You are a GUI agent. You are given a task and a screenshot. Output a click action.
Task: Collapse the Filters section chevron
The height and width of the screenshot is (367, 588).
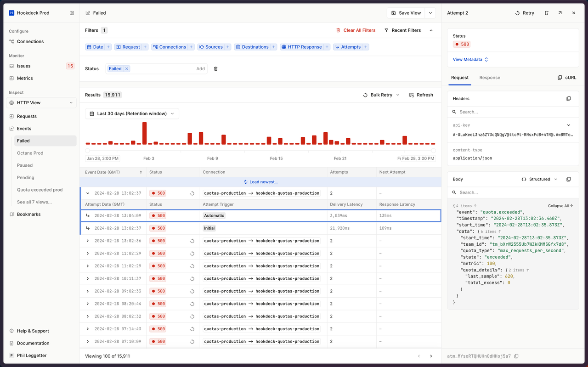[431, 30]
